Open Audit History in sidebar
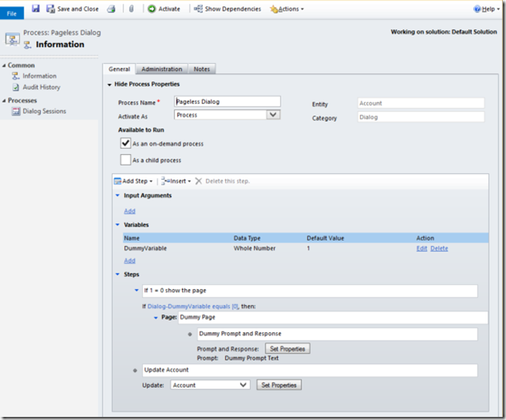506x420 pixels. tap(41, 87)
